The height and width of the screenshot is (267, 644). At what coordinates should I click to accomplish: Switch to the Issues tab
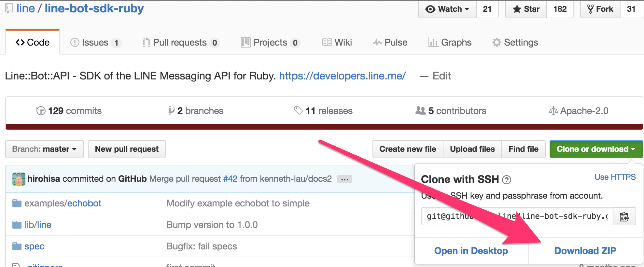(95, 43)
